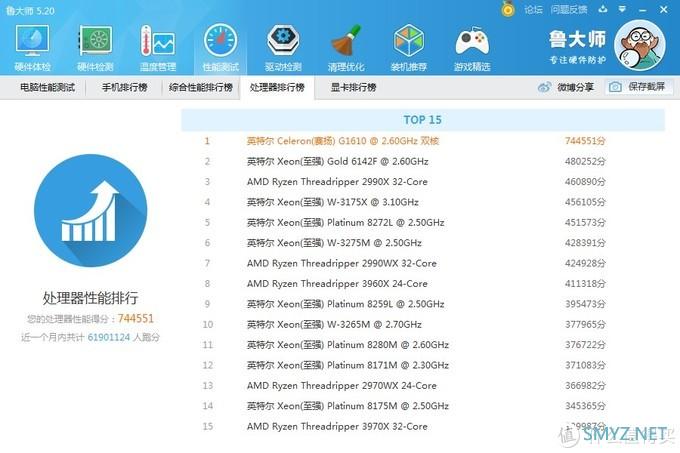Open 温度管理 temperature management icon
This screenshot has height=453, width=680.
click(x=158, y=48)
